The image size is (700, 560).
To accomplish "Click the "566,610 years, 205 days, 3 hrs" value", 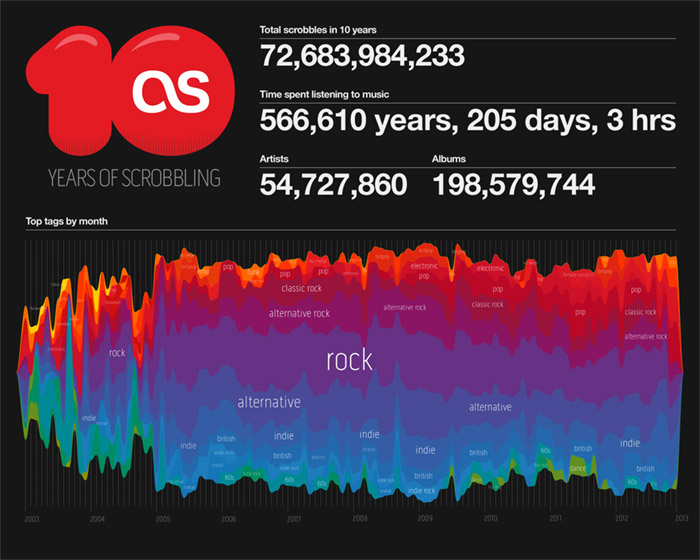I will click(x=468, y=121).
